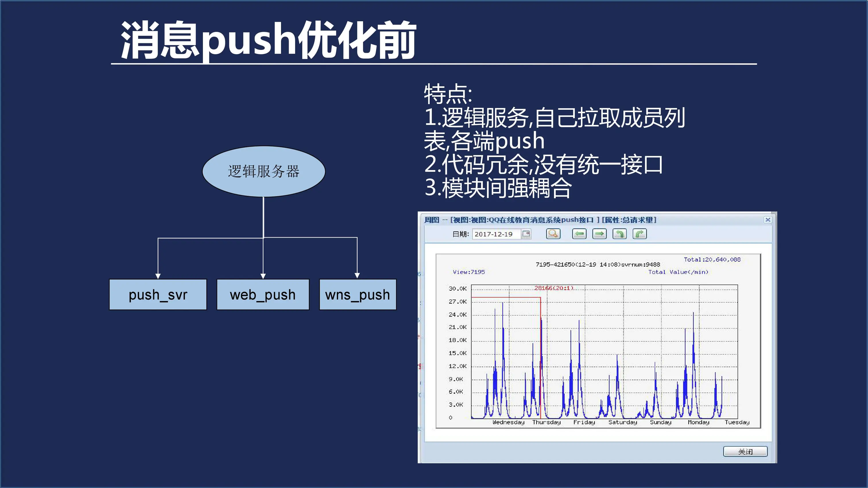Click the 逻辑服务器 ellipse node
The height and width of the screenshot is (488, 868).
263,172
